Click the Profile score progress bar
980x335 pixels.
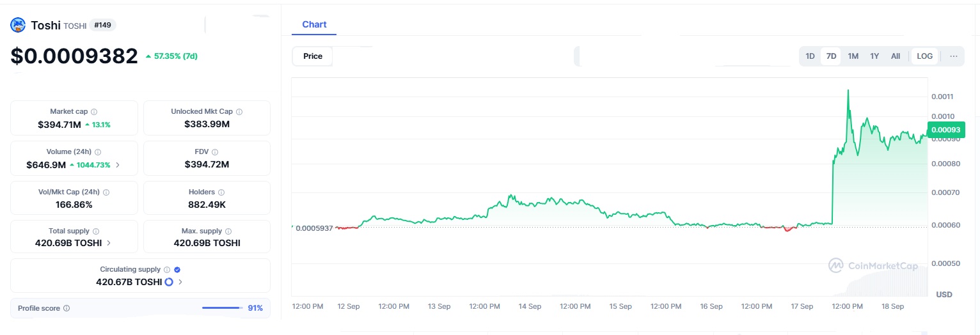click(x=222, y=308)
